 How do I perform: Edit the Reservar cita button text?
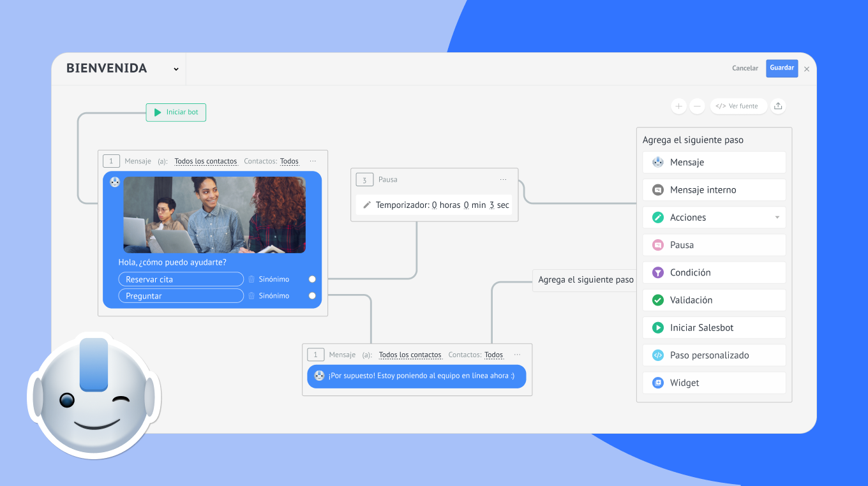(x=181, y=279)
